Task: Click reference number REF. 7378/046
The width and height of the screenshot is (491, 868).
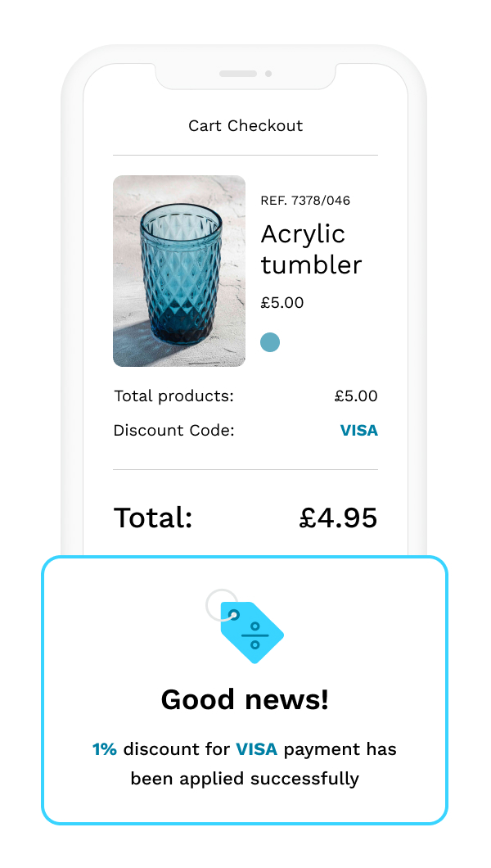Action: click(x=305, y=200)
